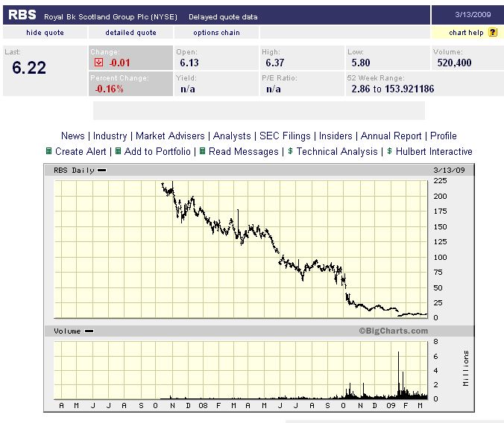
Task: Open the company Profile link
Action: coord(444,136)
